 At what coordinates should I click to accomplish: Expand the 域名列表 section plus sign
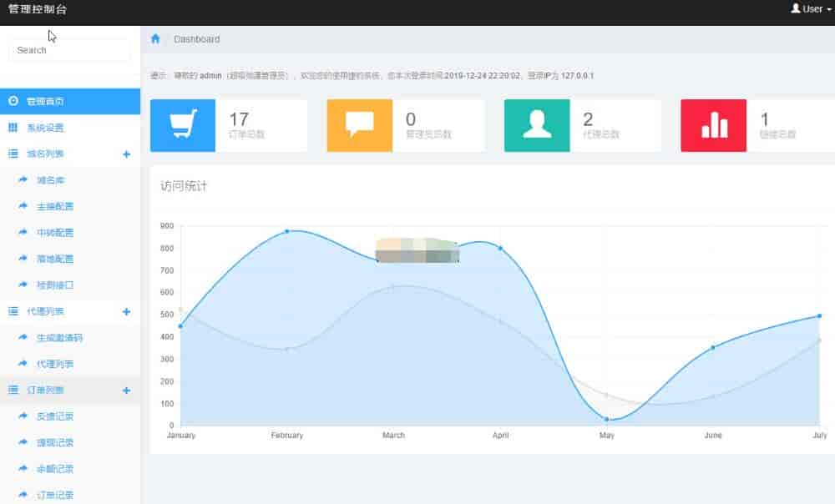point(126,154)
